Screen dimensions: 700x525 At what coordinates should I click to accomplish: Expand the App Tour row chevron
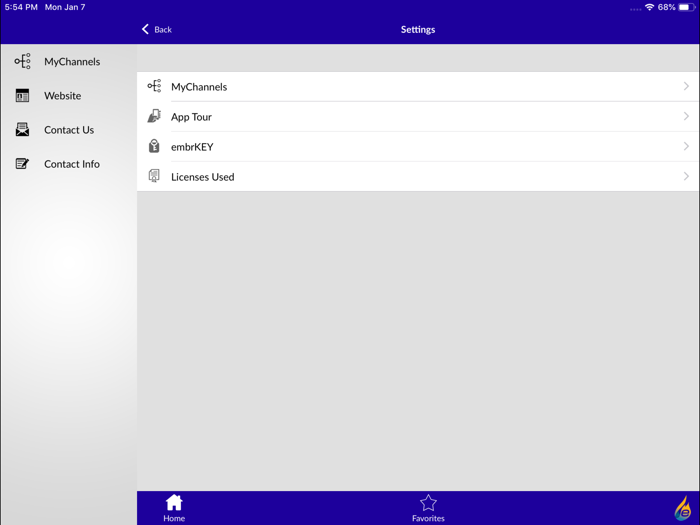(x=686, y=116)
